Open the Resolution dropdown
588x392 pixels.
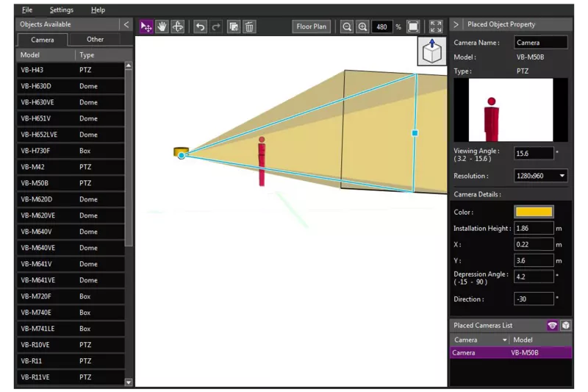click(x=541, y=176)
